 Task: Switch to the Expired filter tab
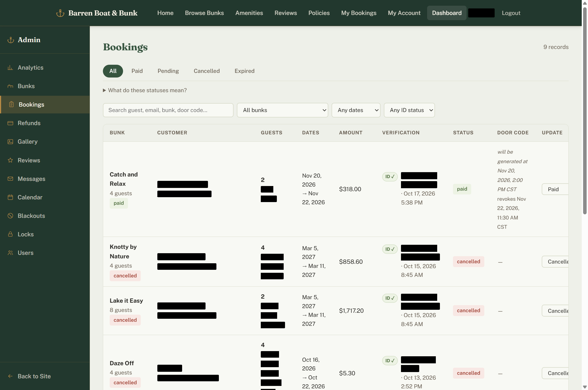pos(244,71)
